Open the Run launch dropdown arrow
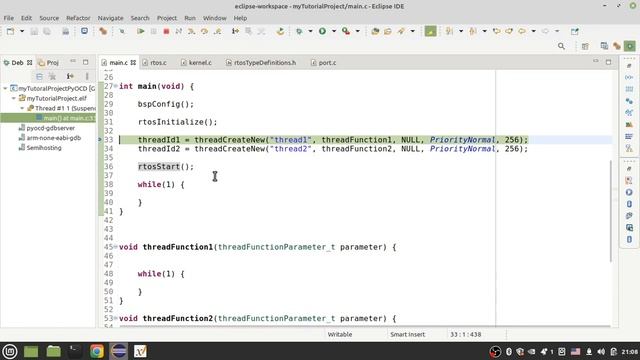This screenshot has height=360, width=640. 333,31
